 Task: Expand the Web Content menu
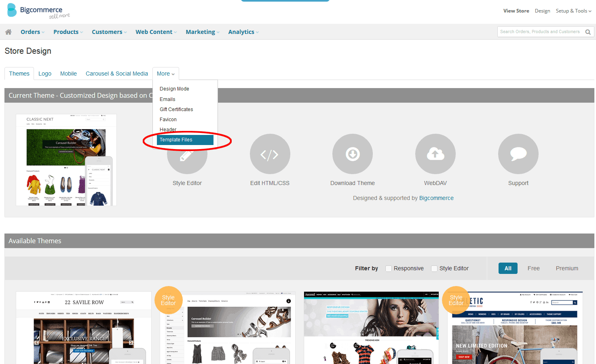(x=156, y=32)
